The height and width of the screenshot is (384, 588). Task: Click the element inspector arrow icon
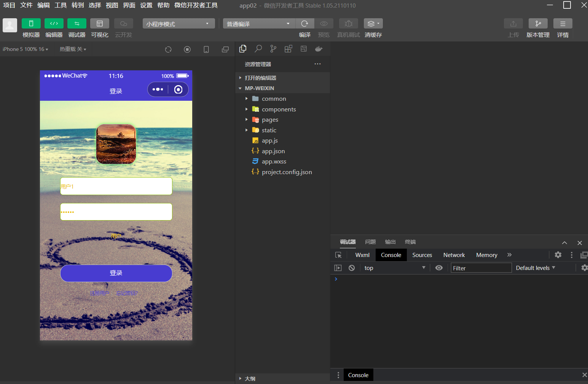click(338, 255)
